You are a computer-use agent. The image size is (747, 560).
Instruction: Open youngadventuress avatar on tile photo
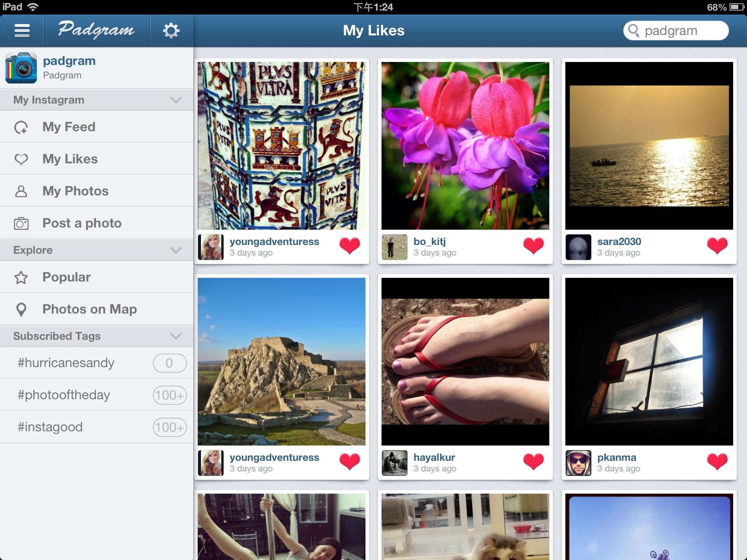pos(211,247)
